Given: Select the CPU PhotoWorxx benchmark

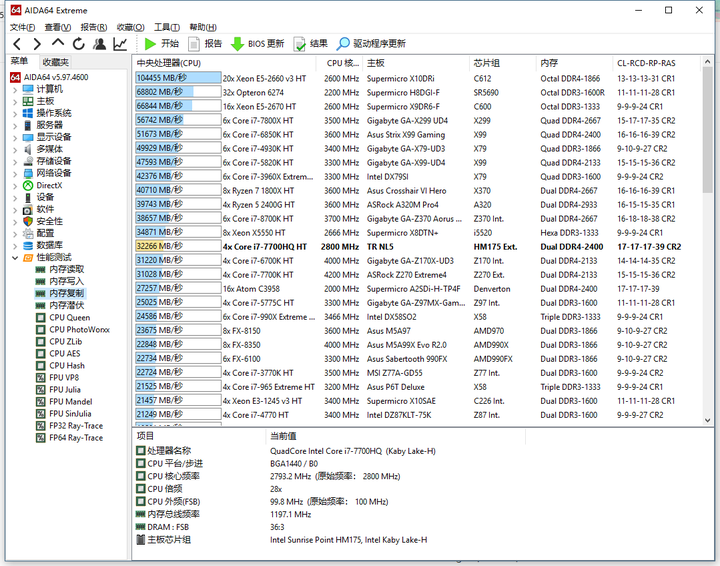Looking at the screenshot, I should pos(79,330).
